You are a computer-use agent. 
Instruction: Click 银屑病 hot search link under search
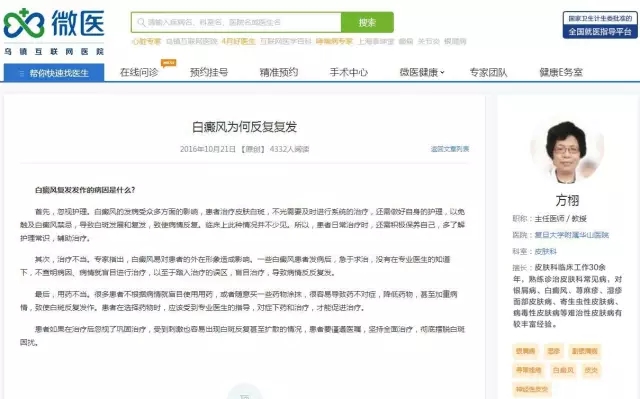(456, 42)
